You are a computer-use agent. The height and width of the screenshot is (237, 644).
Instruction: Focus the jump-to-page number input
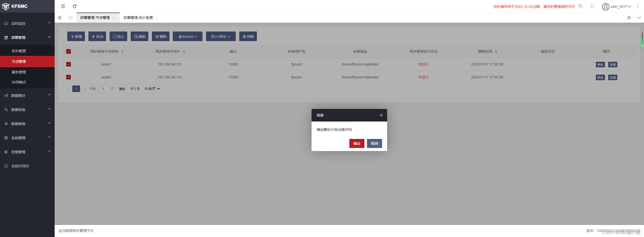click(x=103, y=89)
